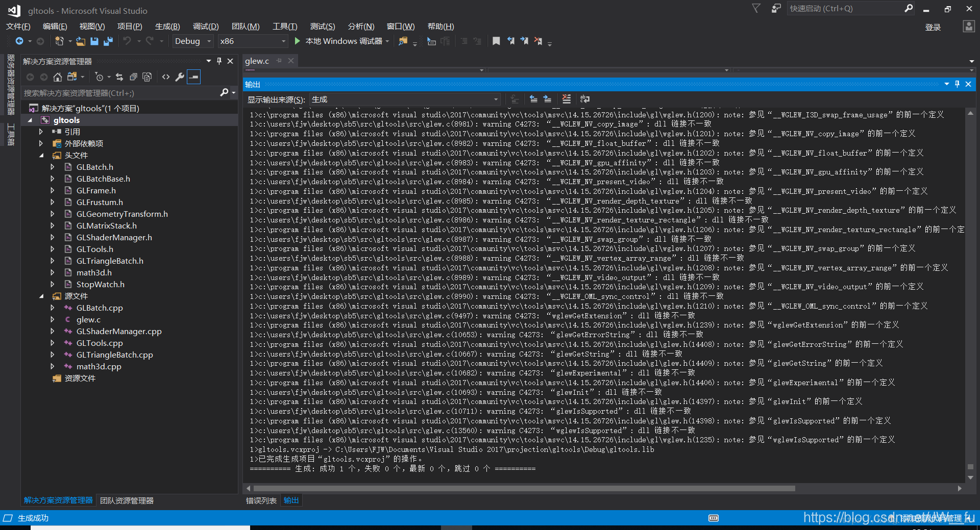The height and width of the screenshot is (530, 980).
Task: Toggle Preview Selected Items in Solution Explorer
Action: (x=194, y=77)
